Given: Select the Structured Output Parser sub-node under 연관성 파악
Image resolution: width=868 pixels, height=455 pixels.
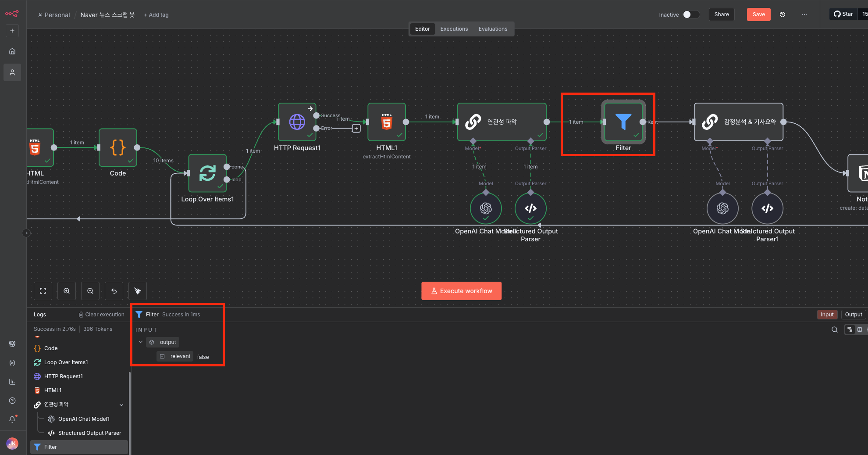Looking at the screenshot, I should pos(531,208).
